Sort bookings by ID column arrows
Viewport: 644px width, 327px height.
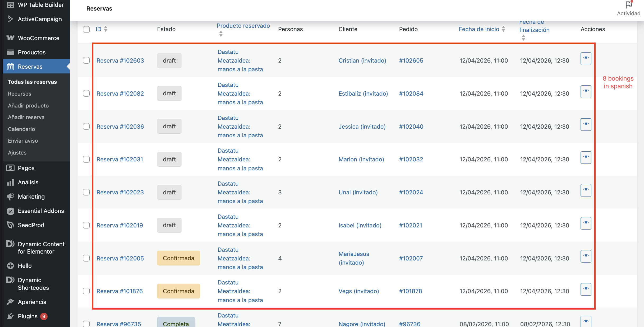point(106,29)
